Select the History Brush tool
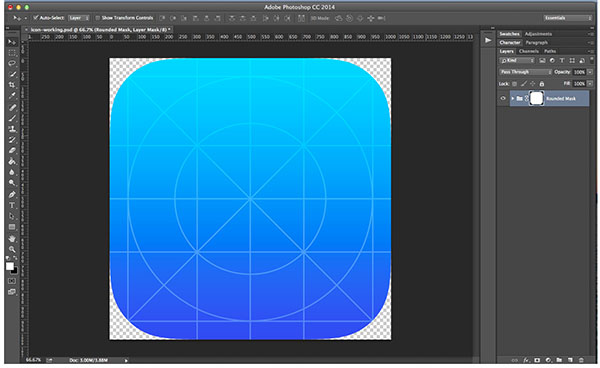The image size is (600, 368). pyautogui.click(x=12, y=140)
